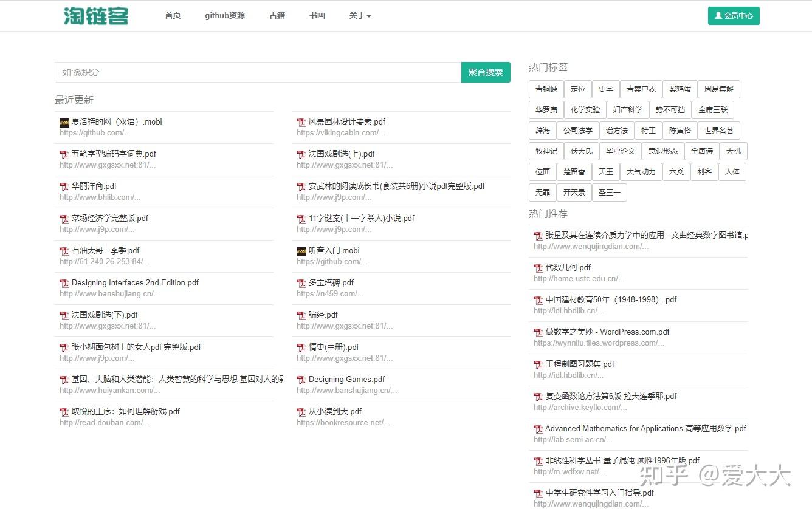
Task: Select the 化学实验 tag
Action: point(585,110)
